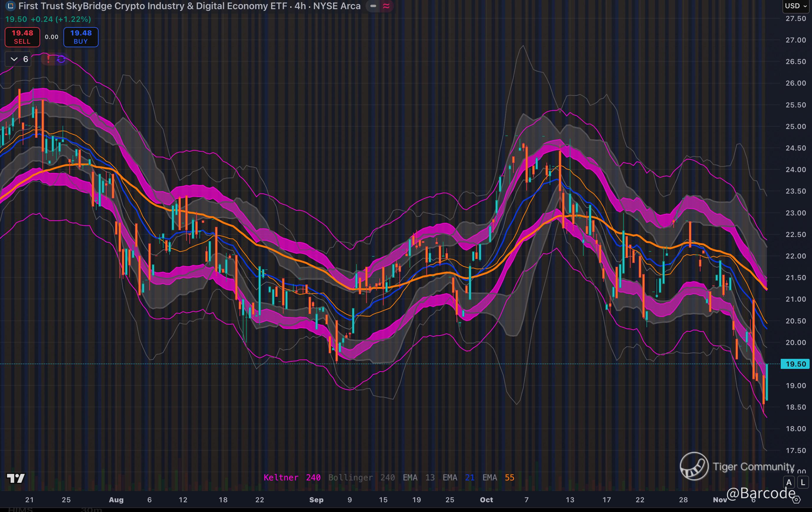Click the 19.48 BUY button

click(x=81, y=37)
